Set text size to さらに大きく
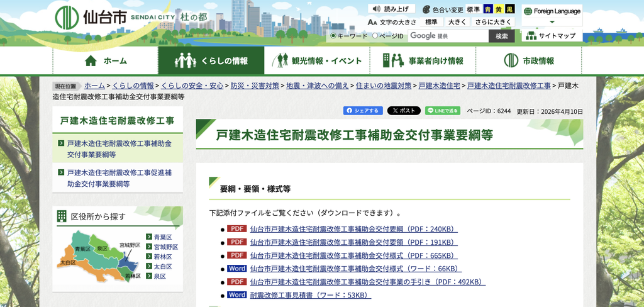Screen dimensions: 644x307 [493, 22]
